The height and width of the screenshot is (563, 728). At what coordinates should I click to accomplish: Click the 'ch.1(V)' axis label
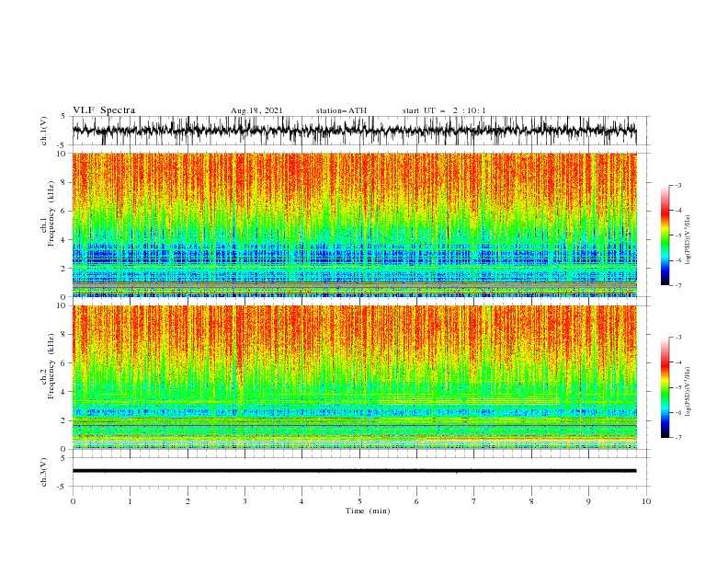44,131
